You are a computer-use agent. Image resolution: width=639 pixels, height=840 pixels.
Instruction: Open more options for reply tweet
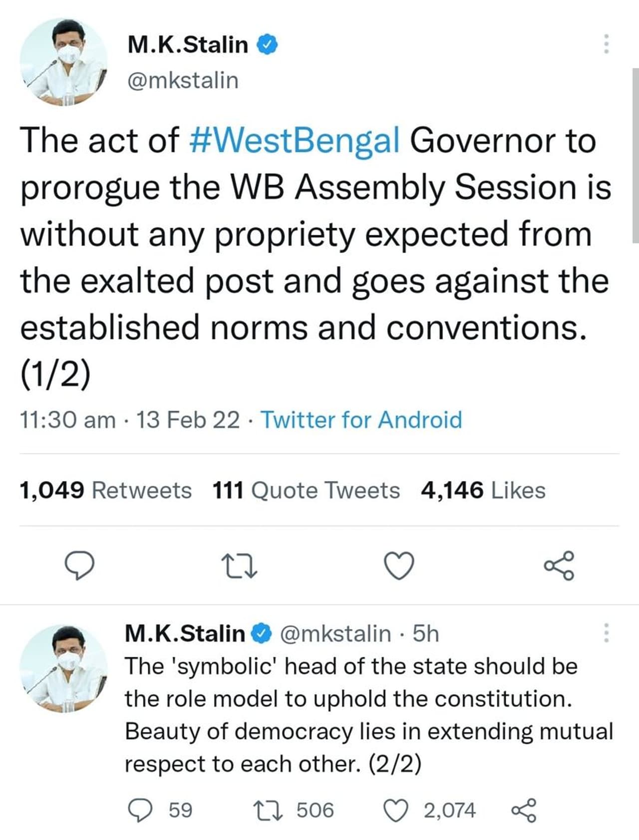[x=606, y=633]
